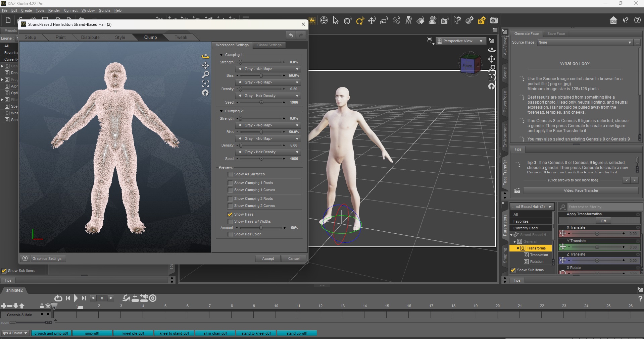This screenshot has width=644, height=339.
Task: Click hair editor zoom magnifier icon
Action: click(205, 74)
